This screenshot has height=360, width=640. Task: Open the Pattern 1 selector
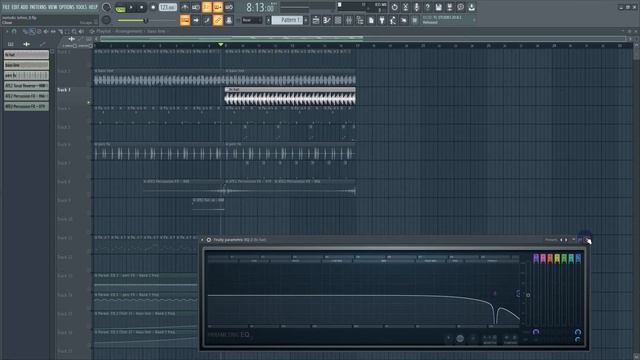tap(287, 20)
